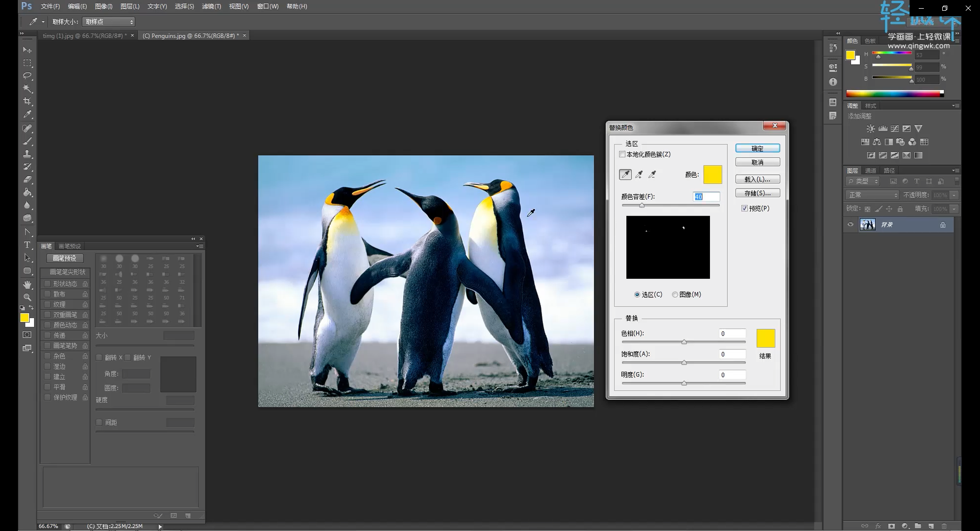This screenshot has width=980, height=531.
Task: Open the eyedropper tool preset picker arrow
Action: [x=43, y=22]
